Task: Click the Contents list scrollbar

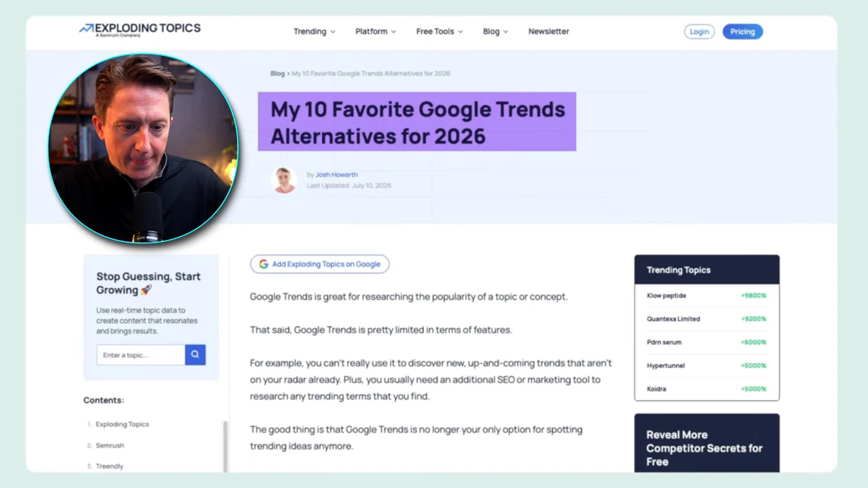Action: pyautogui.click(x=225, y=446)
